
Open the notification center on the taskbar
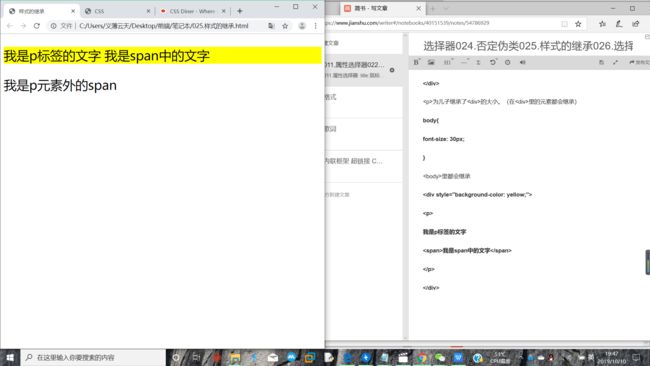tap(636, 357)
